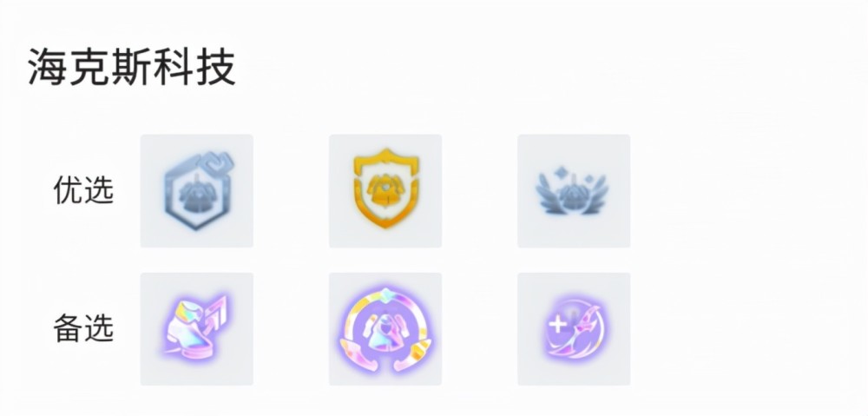This screenshot has width=868, height=416.
Task: Tap the purple ring augment with diamond top
Action: (x=385, y=330)
